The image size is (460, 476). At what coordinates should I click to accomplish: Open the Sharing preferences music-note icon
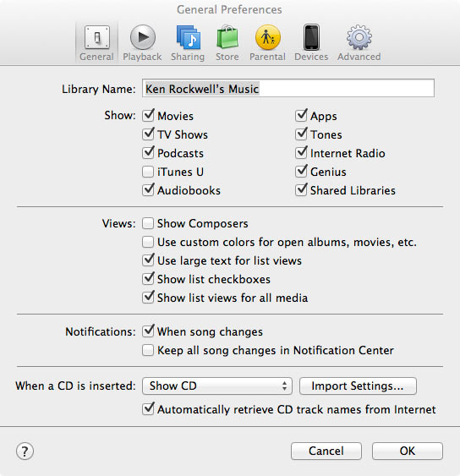[x=189, y=37]
